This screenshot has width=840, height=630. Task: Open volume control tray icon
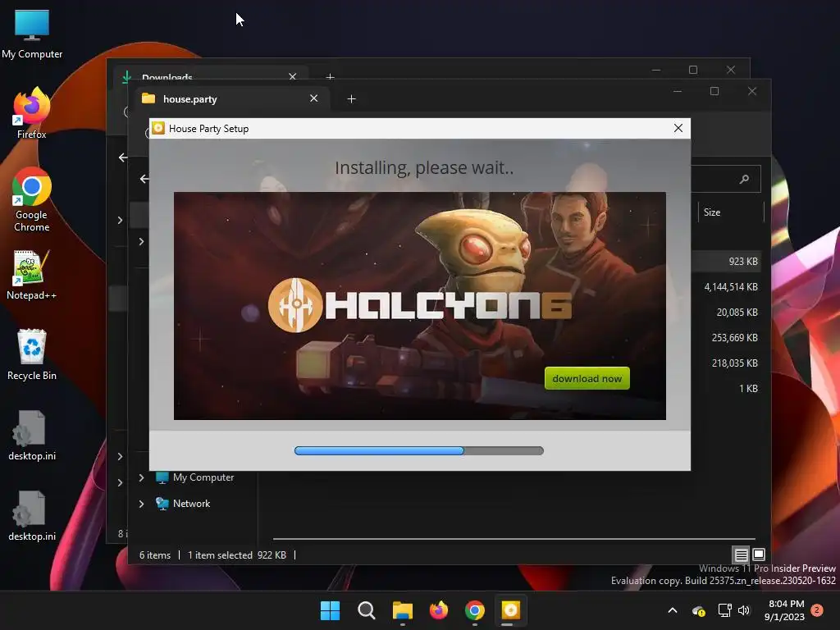[x=744, y=610]
